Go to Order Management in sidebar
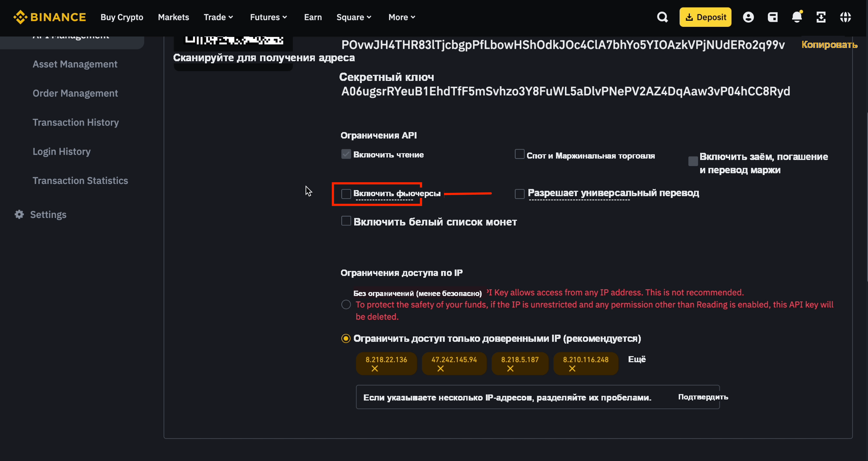Image resolution: width=868 pixels, height=461 pixels. [75, 93]
